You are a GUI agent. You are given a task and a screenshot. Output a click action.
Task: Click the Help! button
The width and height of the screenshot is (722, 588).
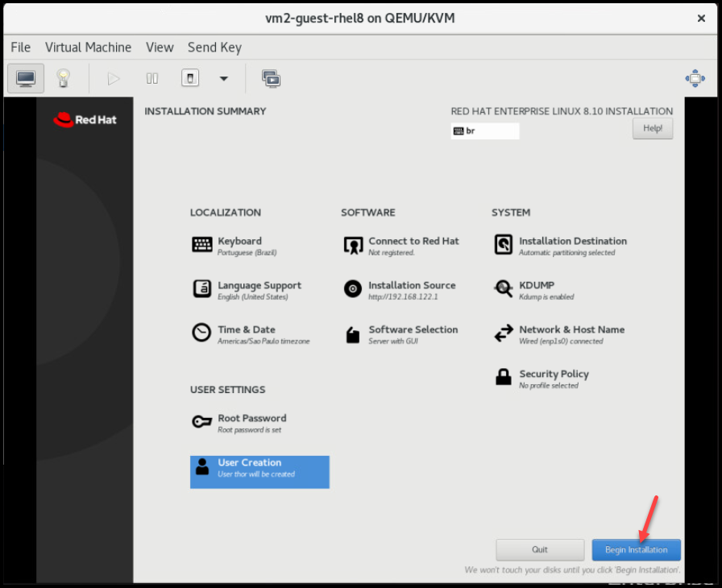tap(652, 129)
